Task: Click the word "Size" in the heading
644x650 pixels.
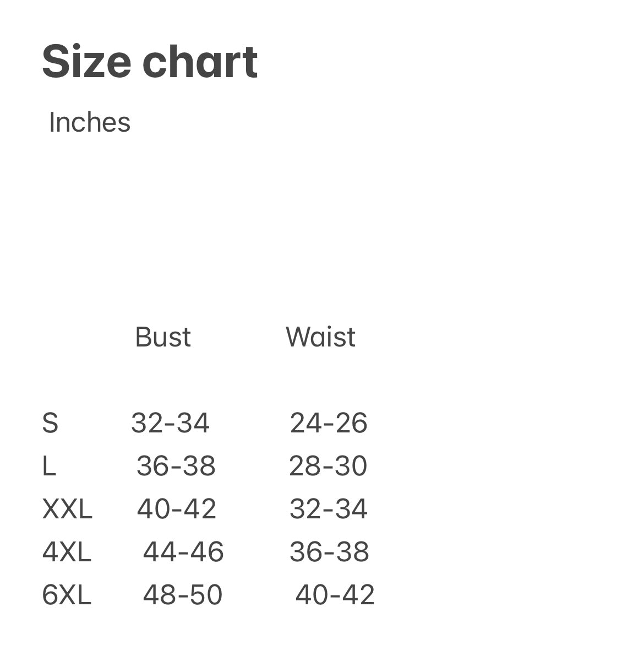Action: click(x=87, y=61)
